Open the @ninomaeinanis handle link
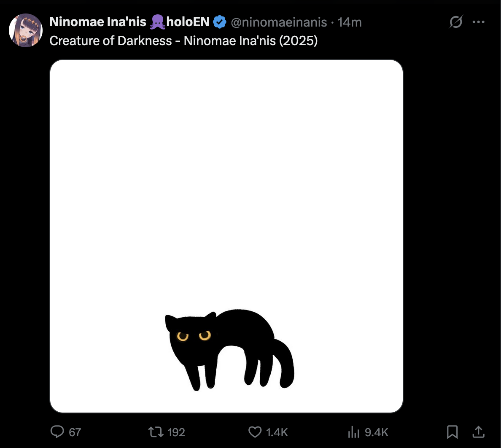Image resolution: width=501 pixels, height=448 pixels. click(279, 22)
